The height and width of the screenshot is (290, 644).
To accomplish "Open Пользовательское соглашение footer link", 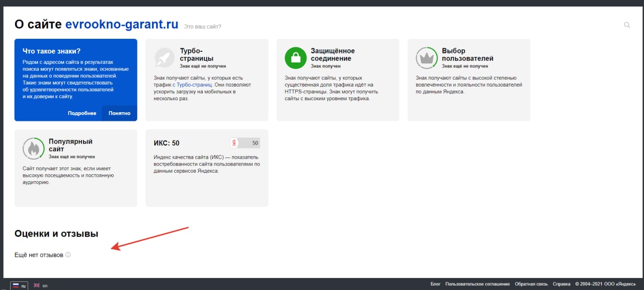I will point(477,284).
